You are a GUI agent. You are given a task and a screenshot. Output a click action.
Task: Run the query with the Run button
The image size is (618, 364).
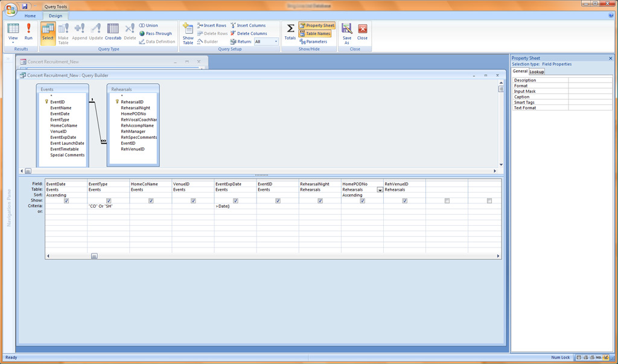pyautogui.click(x=28, y=33)
